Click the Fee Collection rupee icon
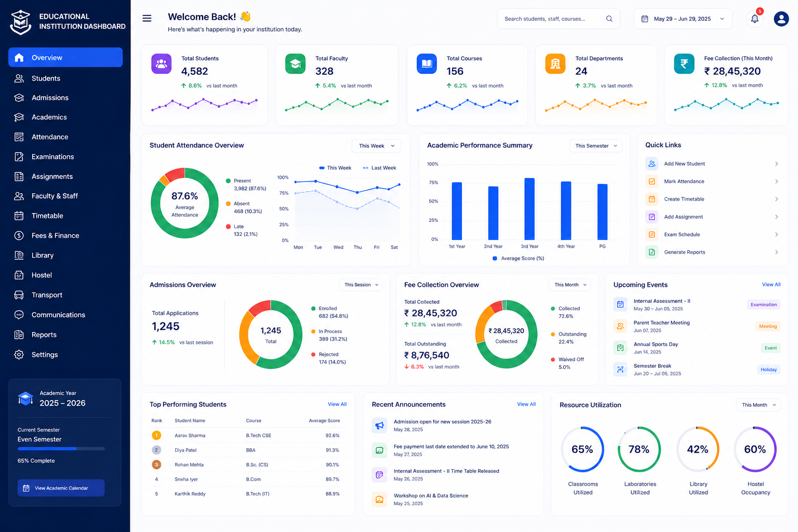Viewport: 798px width, 532px height. coord(684,64)
